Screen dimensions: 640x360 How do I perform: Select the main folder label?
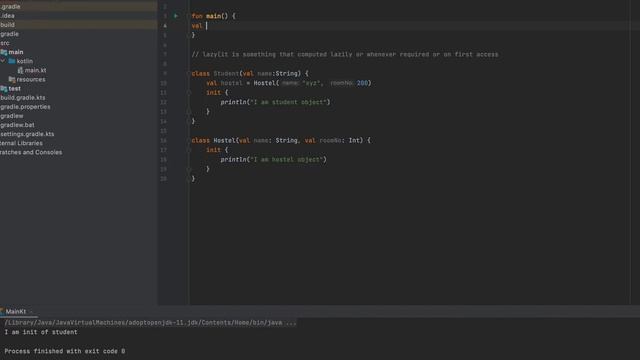[x=16, y=52]
